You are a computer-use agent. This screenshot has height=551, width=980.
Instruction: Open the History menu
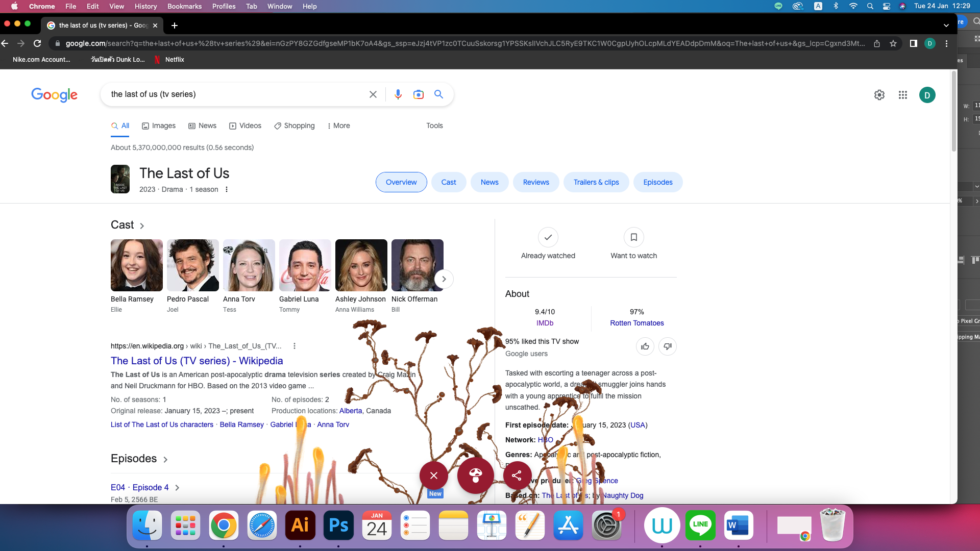(x=145, y=6)
